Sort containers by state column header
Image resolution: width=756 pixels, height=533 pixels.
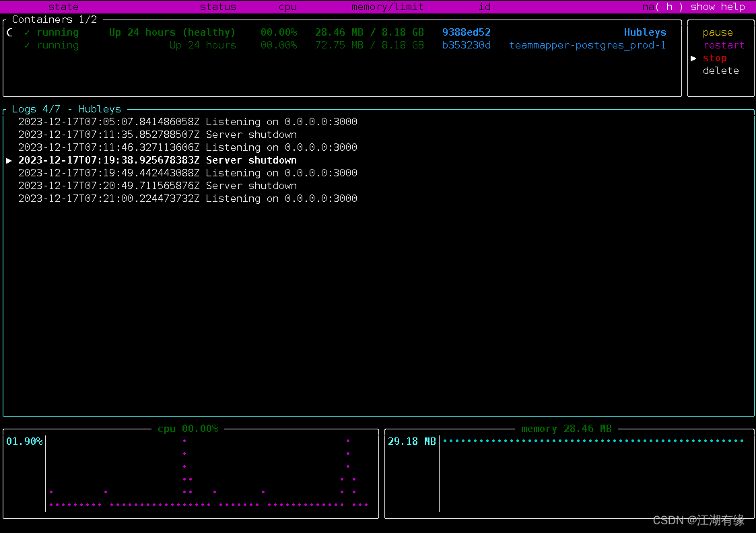[x=63, y=7]
